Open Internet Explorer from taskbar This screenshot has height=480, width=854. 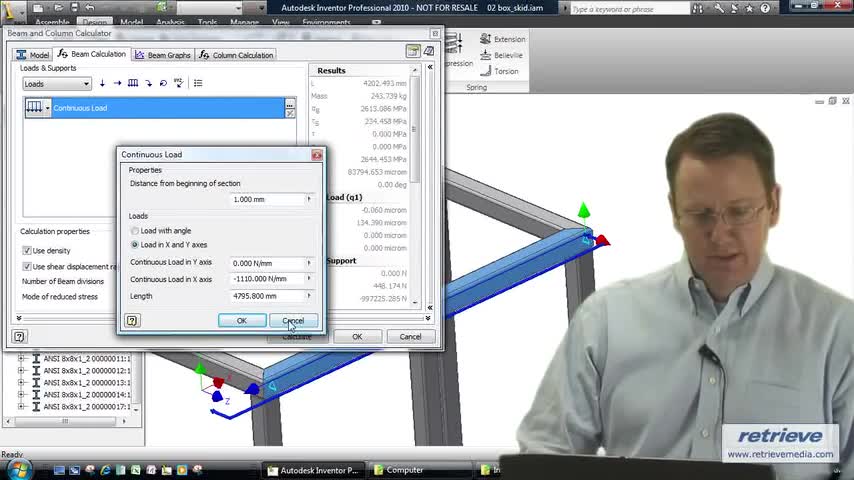click(105, 470)
